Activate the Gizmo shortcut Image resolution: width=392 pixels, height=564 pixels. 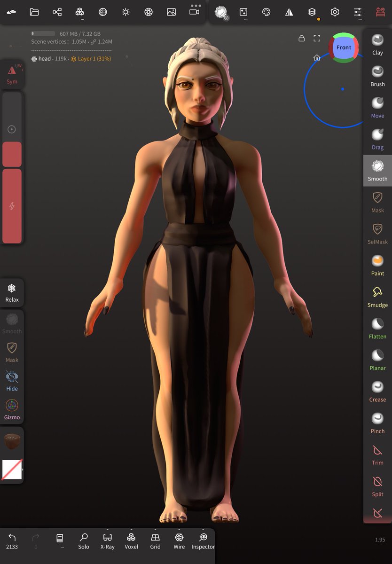pos(12,409)
